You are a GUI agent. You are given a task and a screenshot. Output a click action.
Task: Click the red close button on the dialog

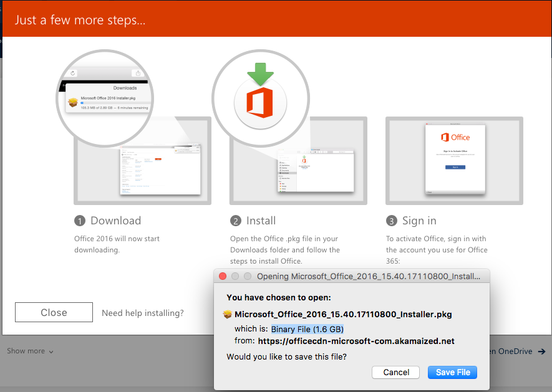223,276
